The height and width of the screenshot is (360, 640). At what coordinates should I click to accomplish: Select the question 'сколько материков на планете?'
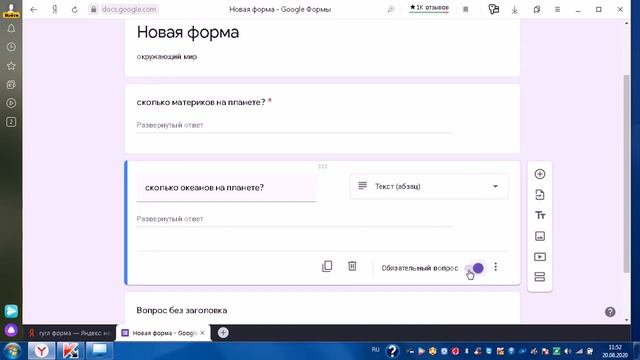coord(201,102)
